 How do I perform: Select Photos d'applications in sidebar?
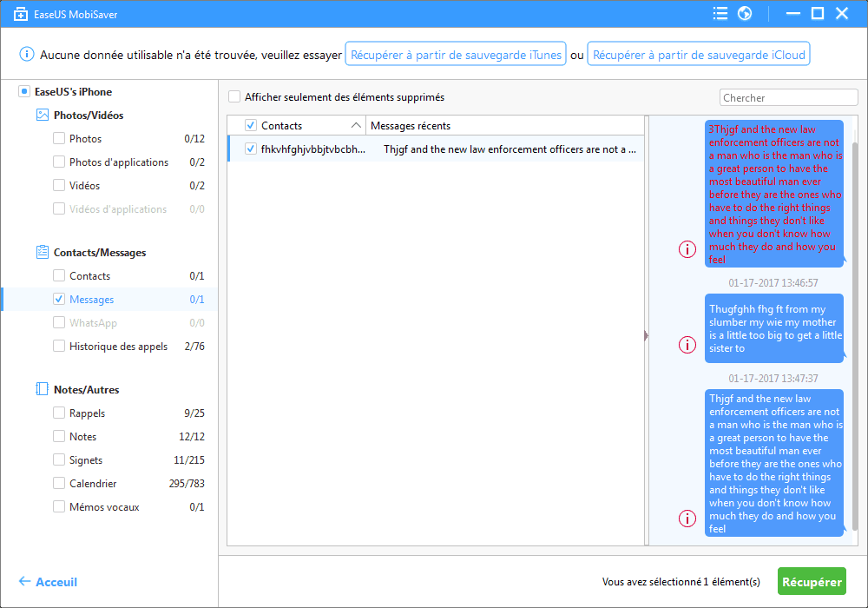pos(119,162)
